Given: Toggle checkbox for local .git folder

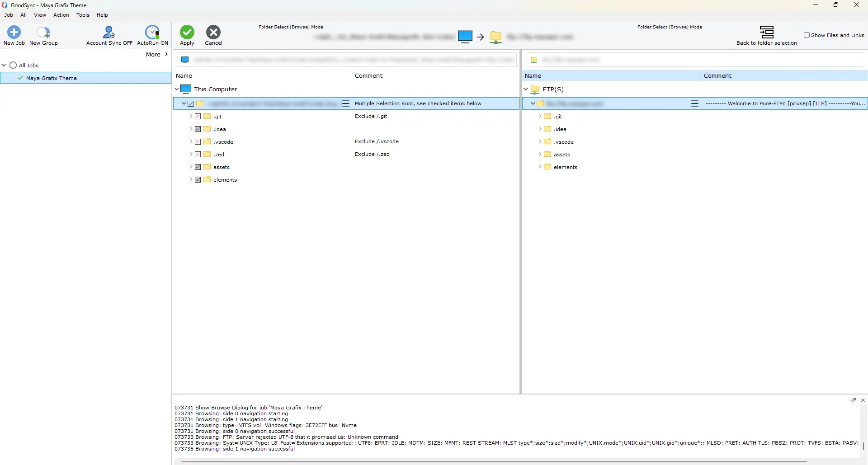Looking at the screenshot, I should point(198,116).
